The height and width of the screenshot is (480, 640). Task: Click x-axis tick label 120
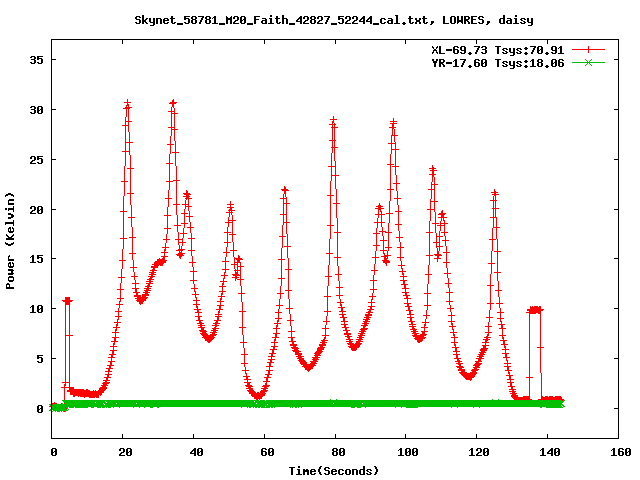tap(479, 452)
